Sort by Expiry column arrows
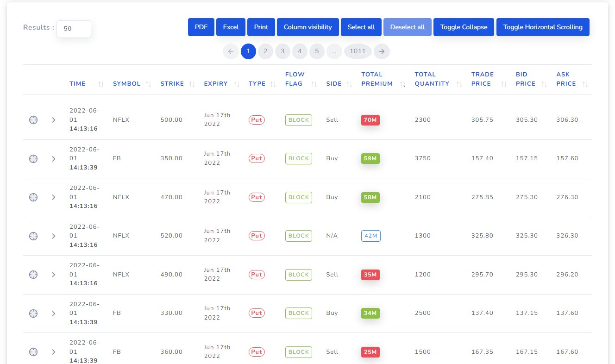 click(x=236, y=84)
